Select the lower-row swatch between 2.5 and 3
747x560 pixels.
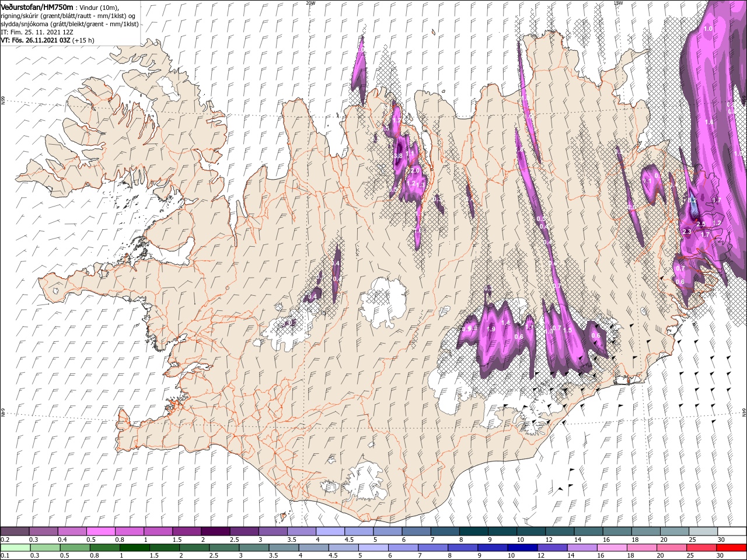click(x=224, y=548)
